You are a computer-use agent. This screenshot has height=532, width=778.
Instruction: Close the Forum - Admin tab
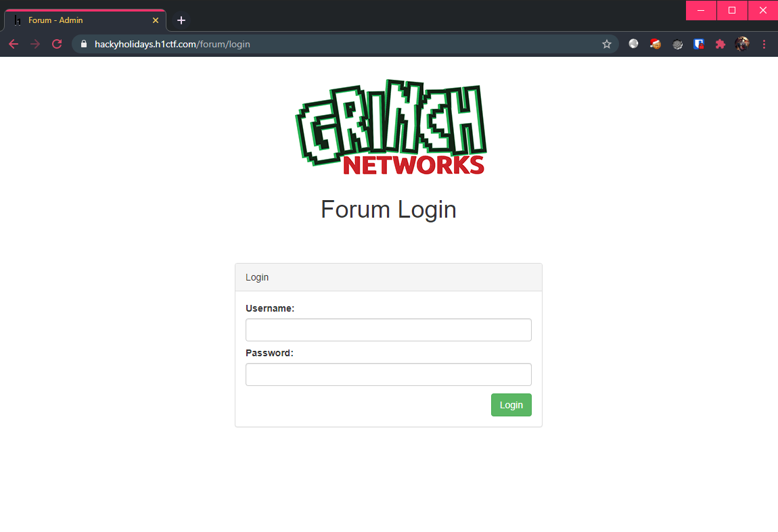point(156,20)
